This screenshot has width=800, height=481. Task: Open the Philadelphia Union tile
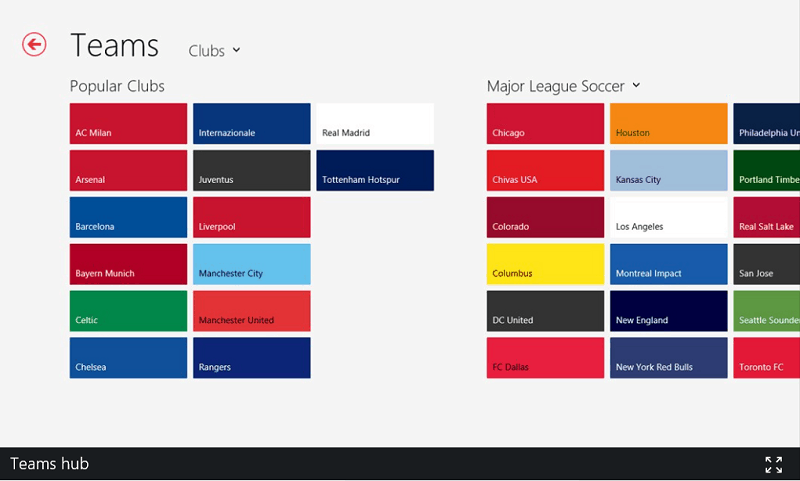[767, 123]
